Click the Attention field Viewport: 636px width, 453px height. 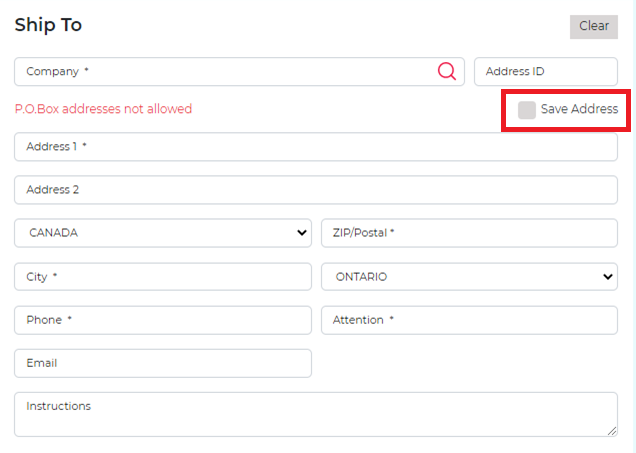469,320
